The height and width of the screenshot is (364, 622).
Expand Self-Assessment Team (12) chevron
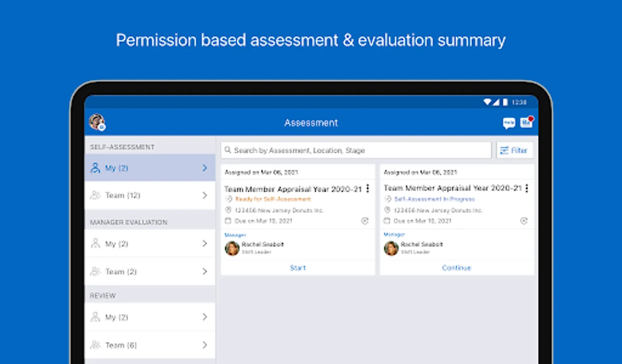click(x=205, y=195)
